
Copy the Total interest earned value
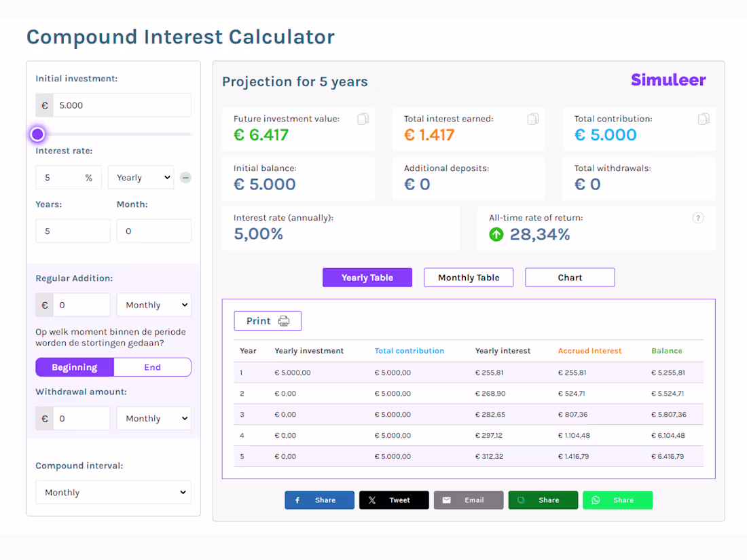[x=533, y=119]
